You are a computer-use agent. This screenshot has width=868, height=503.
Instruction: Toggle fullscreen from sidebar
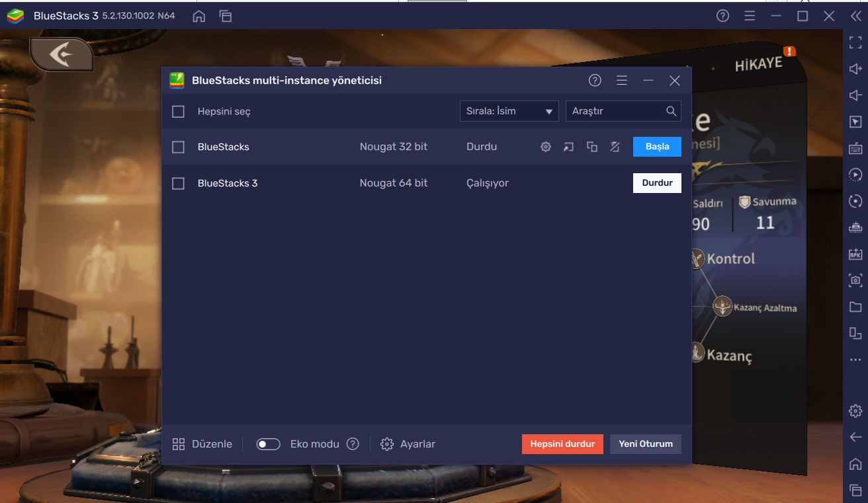[855, 43]
